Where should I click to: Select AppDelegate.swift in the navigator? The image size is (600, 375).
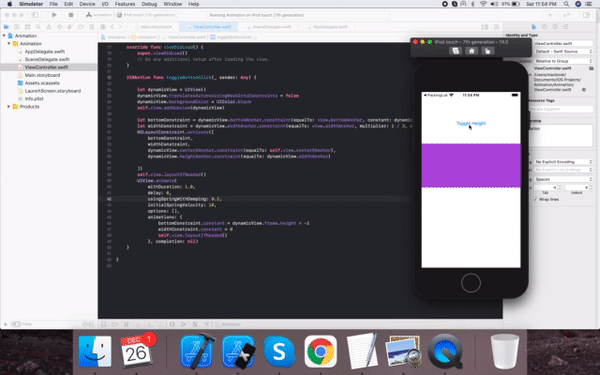click(44, 52)
